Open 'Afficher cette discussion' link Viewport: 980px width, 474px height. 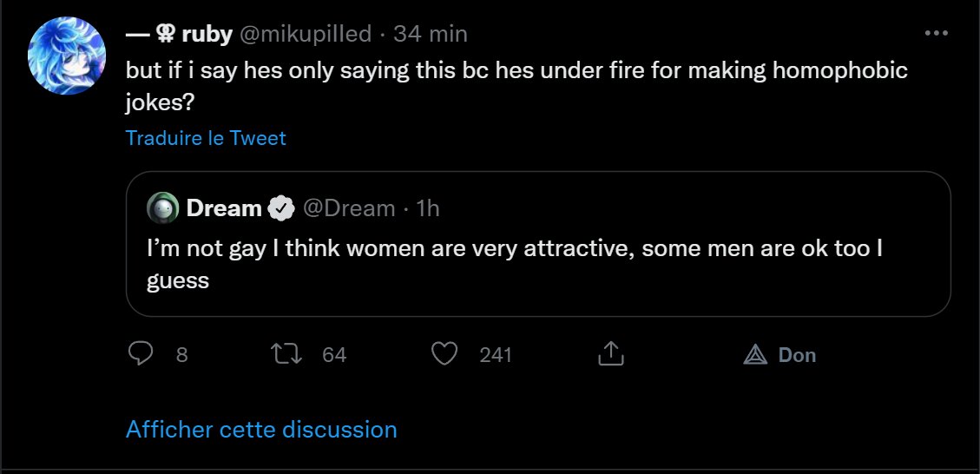[261, 429]
